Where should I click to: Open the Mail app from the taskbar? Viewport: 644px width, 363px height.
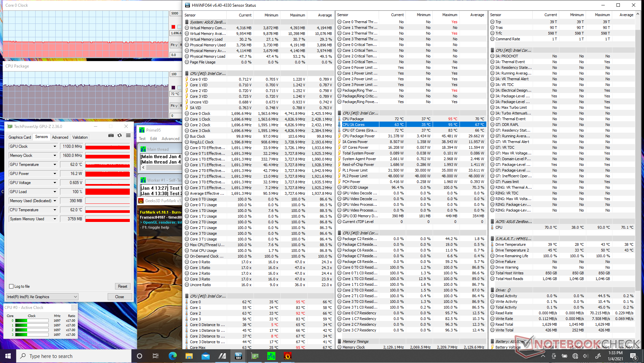pyautogui.click(x=205, y=356)
